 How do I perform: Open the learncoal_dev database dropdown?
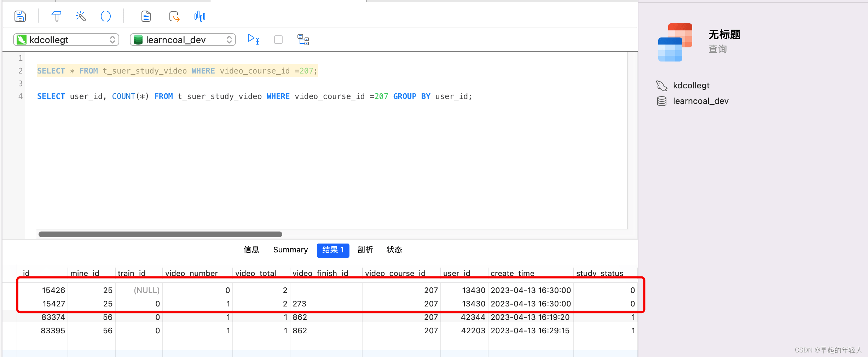point(183,40)
